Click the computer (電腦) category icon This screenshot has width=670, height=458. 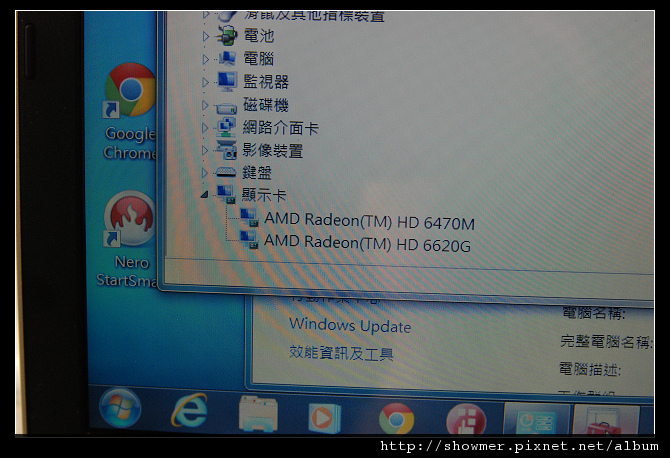point(226,58)
